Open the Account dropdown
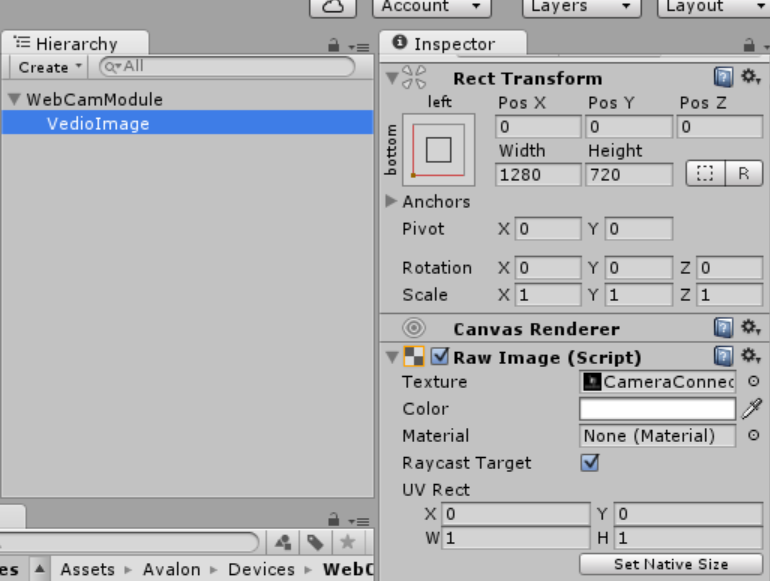770x581 pixels. pyautogui.click(x=432, y=7)
